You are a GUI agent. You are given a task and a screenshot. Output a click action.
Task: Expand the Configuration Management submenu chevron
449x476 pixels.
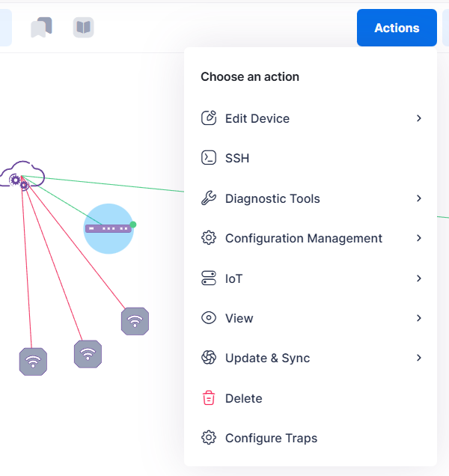[x=419, y=238]
